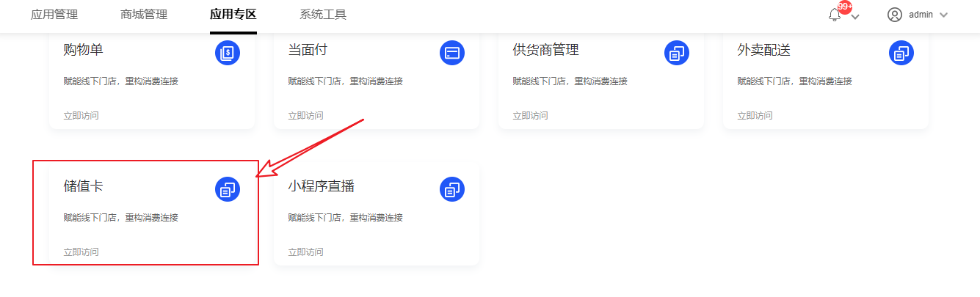The image size is (980, 297).
Task: Click the 购物单 card icon
Action: click(x=228, y=53)
